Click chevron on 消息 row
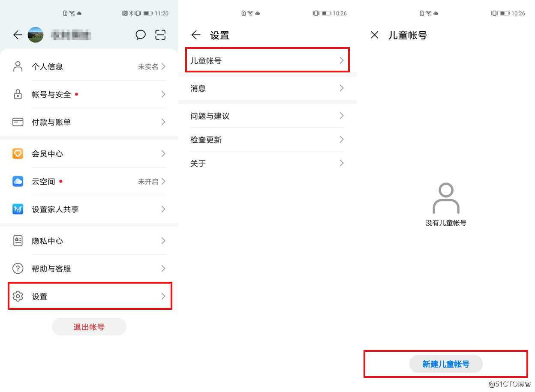This screenshot has height=392, width=535. point(342,88)
